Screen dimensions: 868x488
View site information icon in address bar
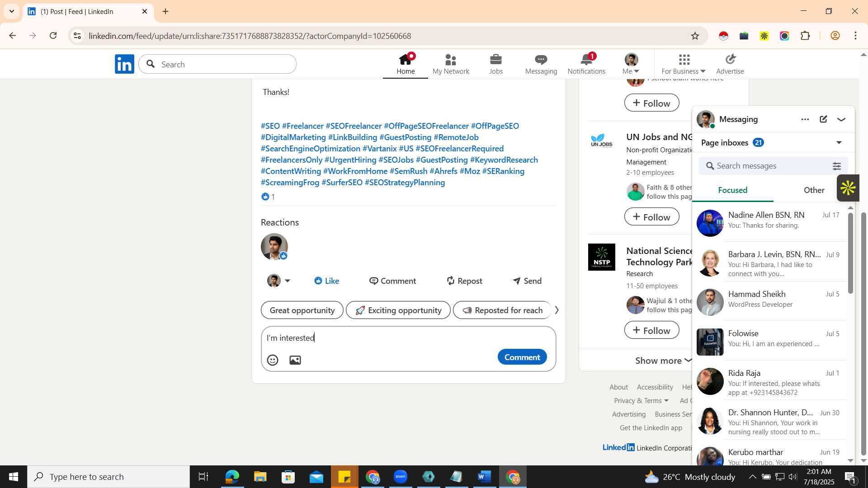click(78, 36)
